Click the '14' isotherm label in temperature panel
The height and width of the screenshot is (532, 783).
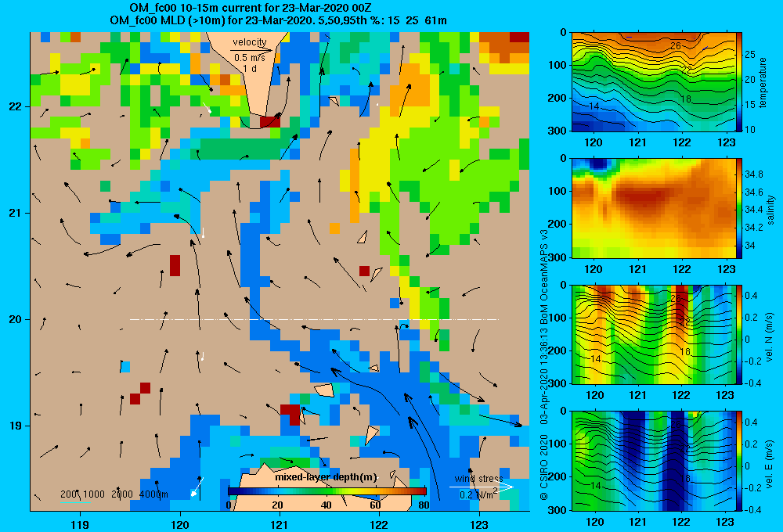tap(594, 106)
